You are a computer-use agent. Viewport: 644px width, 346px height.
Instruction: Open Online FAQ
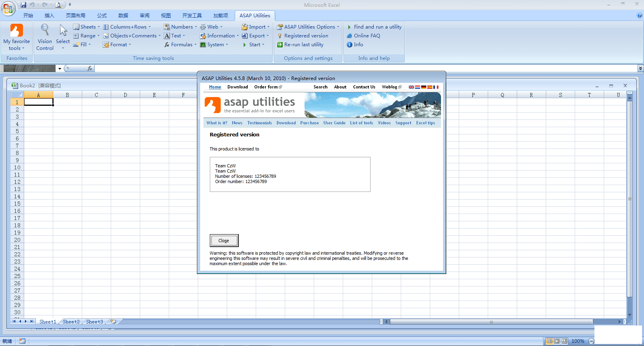363,36
